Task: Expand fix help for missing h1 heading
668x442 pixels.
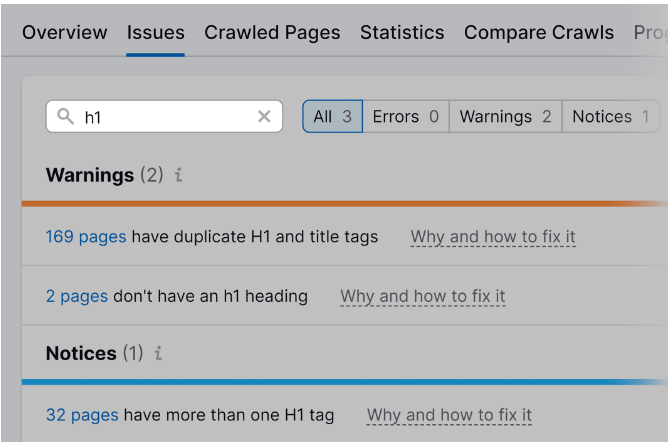Action: (x=423, y=296)
